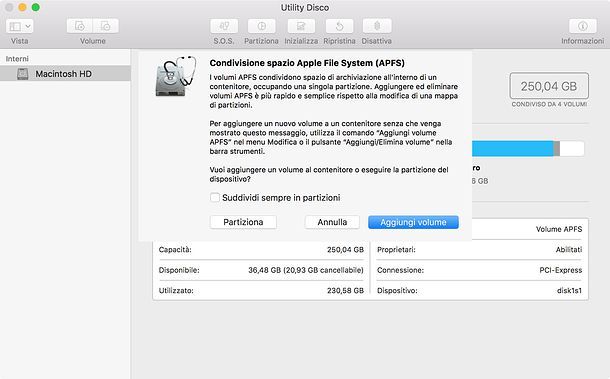Viewport: 610px width, 379px height.
Task: Click the Condiviso da 4 volumi label
Action: [549, 104]
